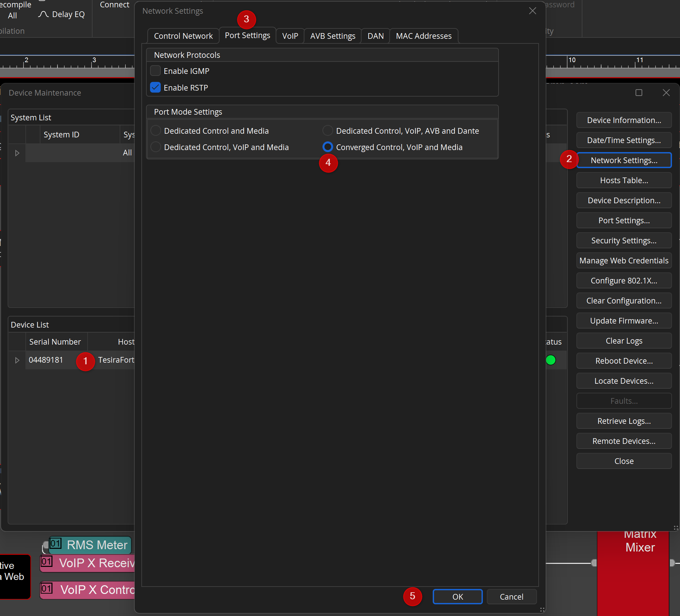Click the Delay EQ curve icon
680x616 pixels.
[x=43, y=14]
